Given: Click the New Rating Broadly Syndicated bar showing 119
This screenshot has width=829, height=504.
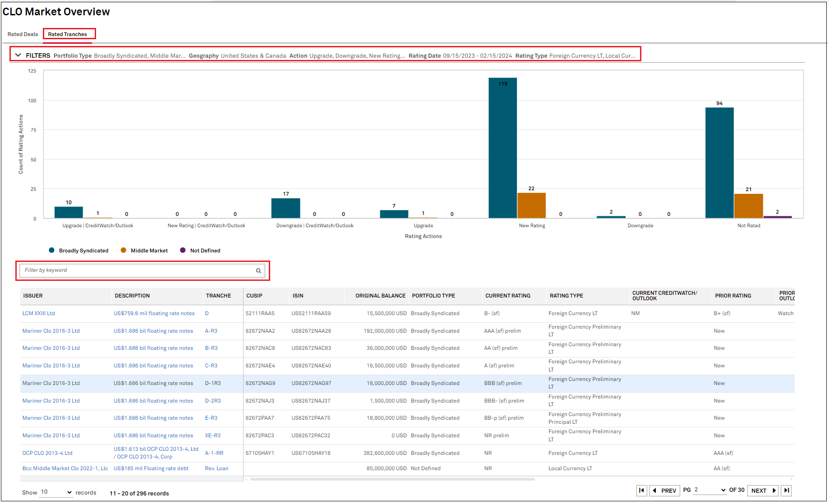Looking at the screenshot, I should coord(502,148).
